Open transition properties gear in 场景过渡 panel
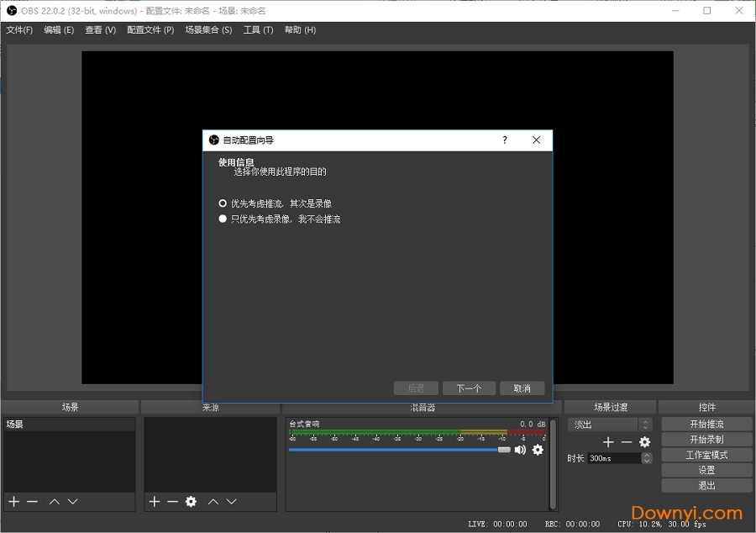 pyautogui.click(x=644, y=441)
